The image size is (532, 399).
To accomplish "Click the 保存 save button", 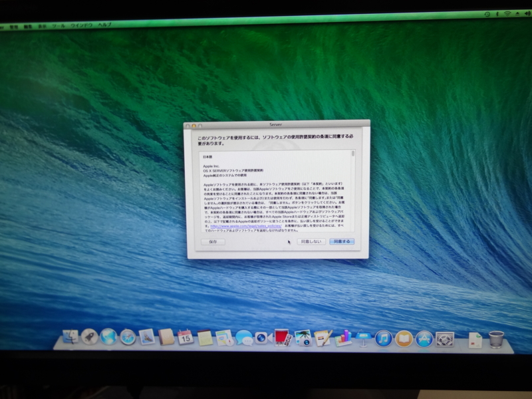I will 213,242.
